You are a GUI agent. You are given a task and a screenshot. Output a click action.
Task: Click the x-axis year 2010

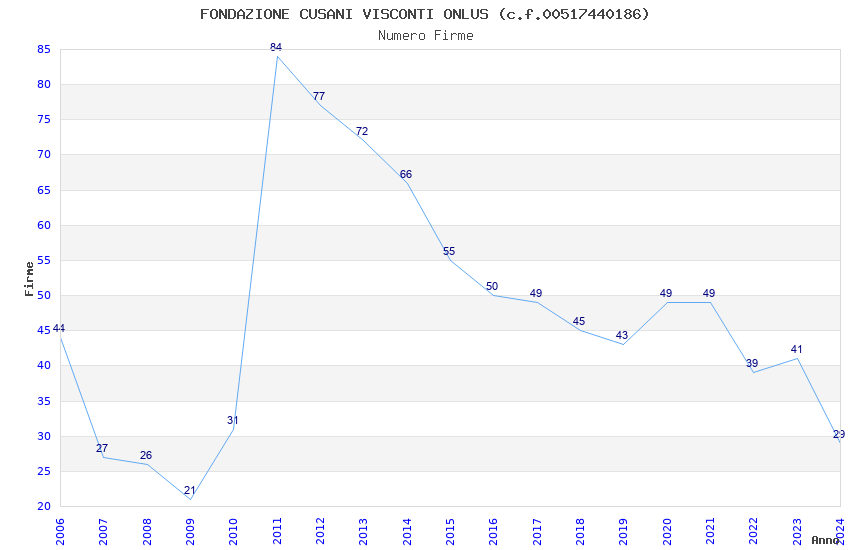(233, 531)
